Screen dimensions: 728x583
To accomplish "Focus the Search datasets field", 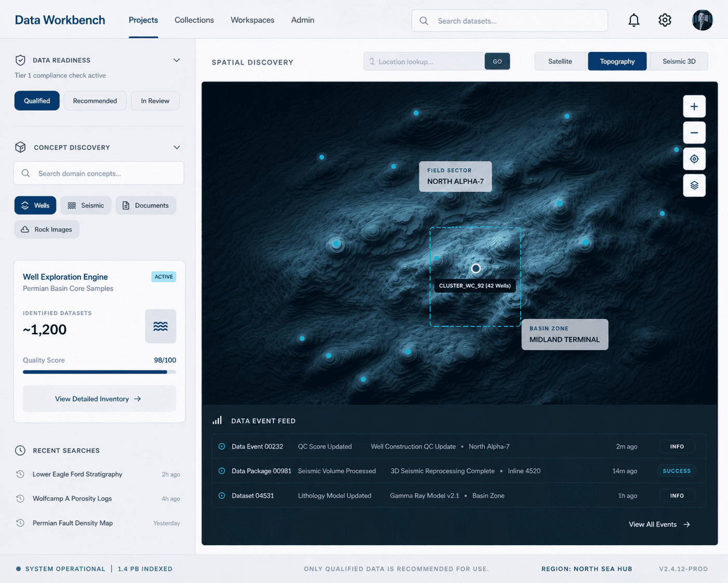I will pyautogui.click(x=510, y=21).
